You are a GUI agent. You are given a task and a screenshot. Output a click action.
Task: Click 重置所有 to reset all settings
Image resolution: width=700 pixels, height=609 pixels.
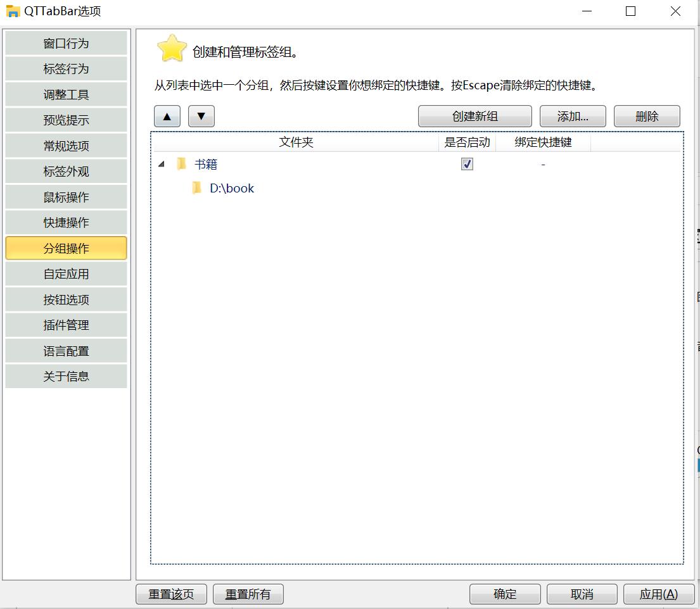[x=248, y=594]
